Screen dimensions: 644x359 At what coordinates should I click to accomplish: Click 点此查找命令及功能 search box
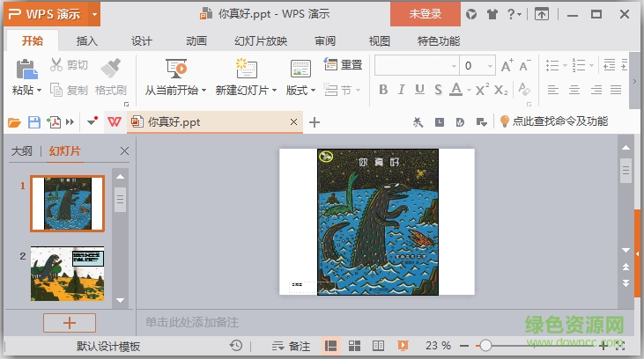[553, 121]
